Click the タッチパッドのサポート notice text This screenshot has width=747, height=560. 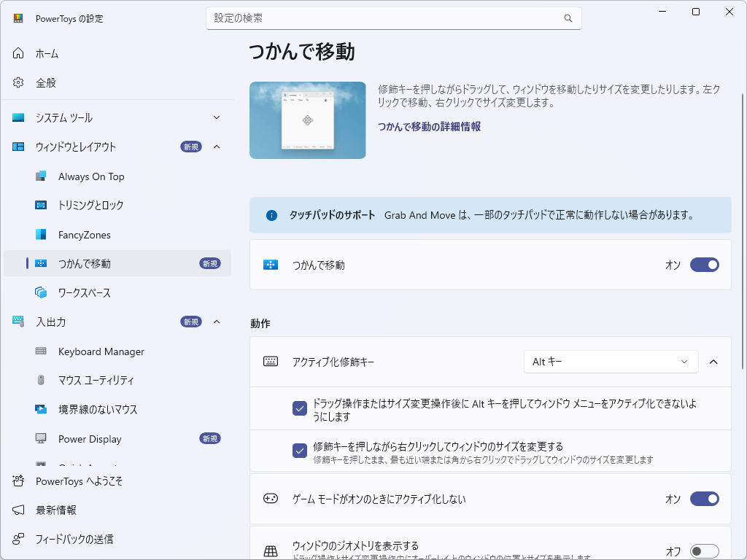(333, 215)
